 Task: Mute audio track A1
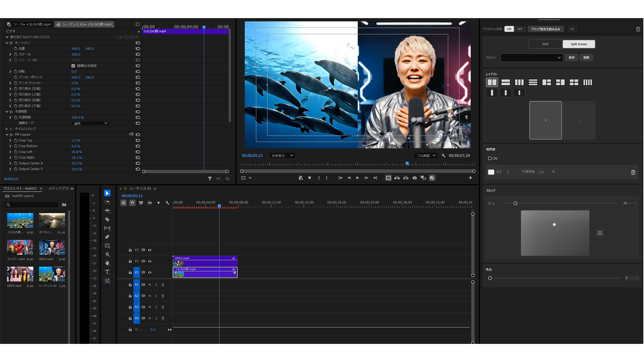click(150, 285)
